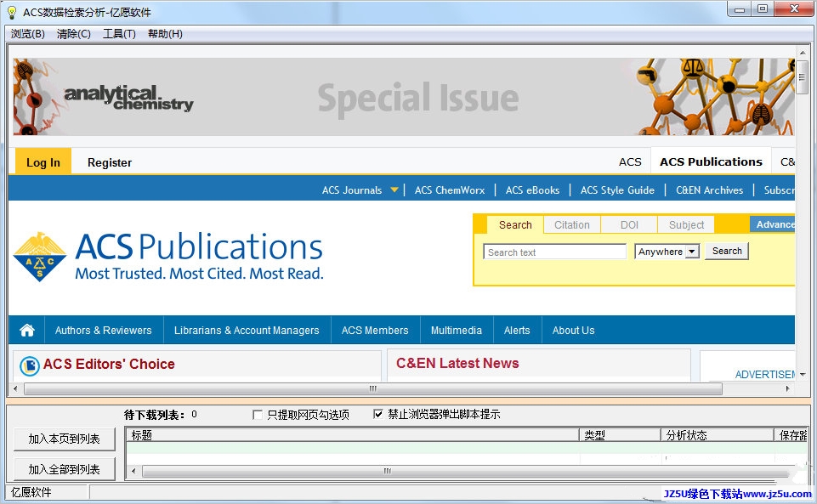Go to Librarians & Account Managers section

point(247,330)
